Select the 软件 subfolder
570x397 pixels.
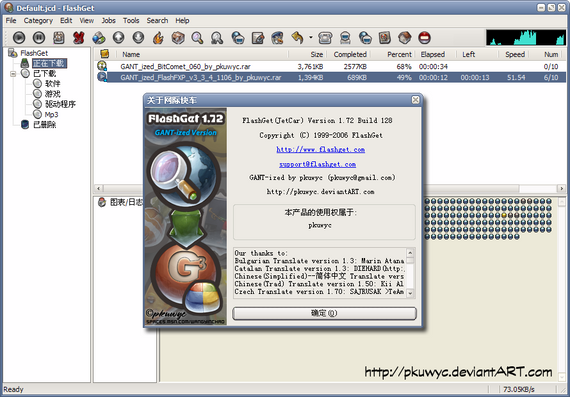click(x=52, y=84)
